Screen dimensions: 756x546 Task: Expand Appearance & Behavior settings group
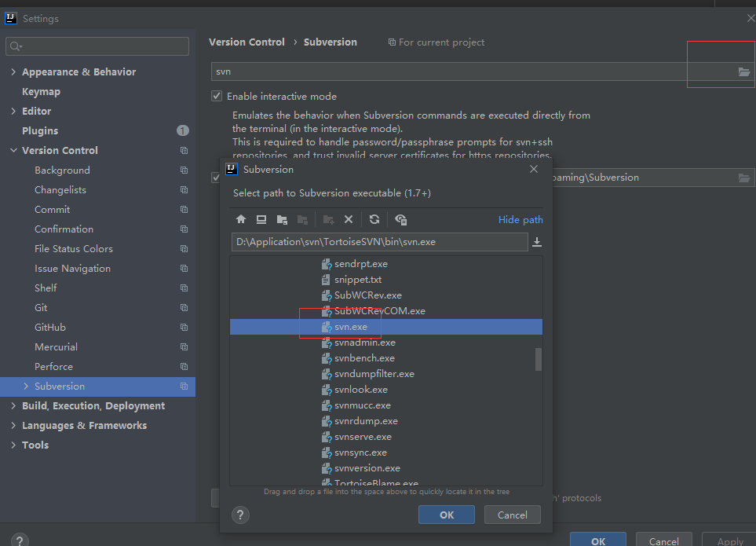(13, 71)
